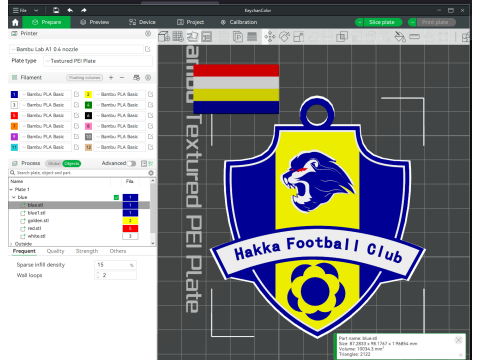Click the Redo arrow
The image size is (480, 360).
click(x=84, y=10)
